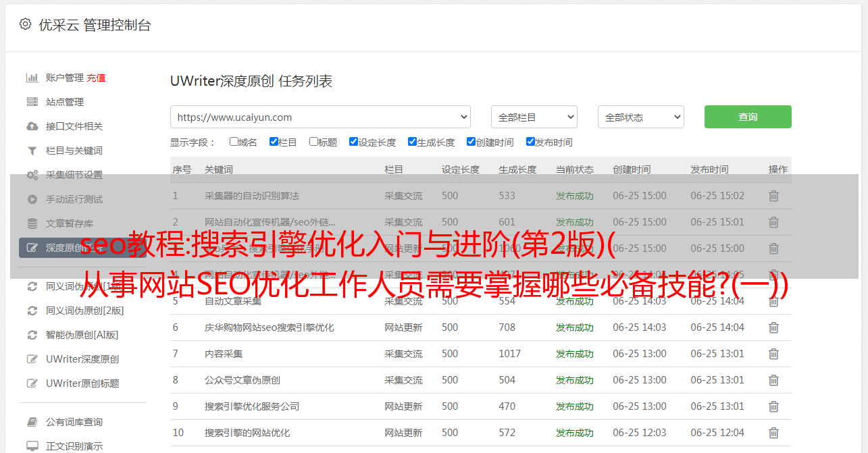This screenshot has width=868, height=453.
Task: Click the edit icon for UWriter深度原创
Action: click(x=32, y=359)
